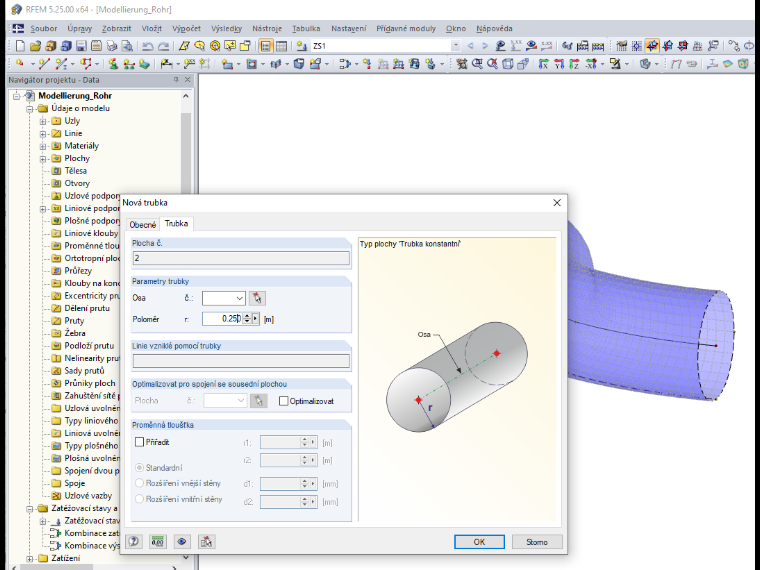Click the Open file folder icon

(x=35, y=46)
